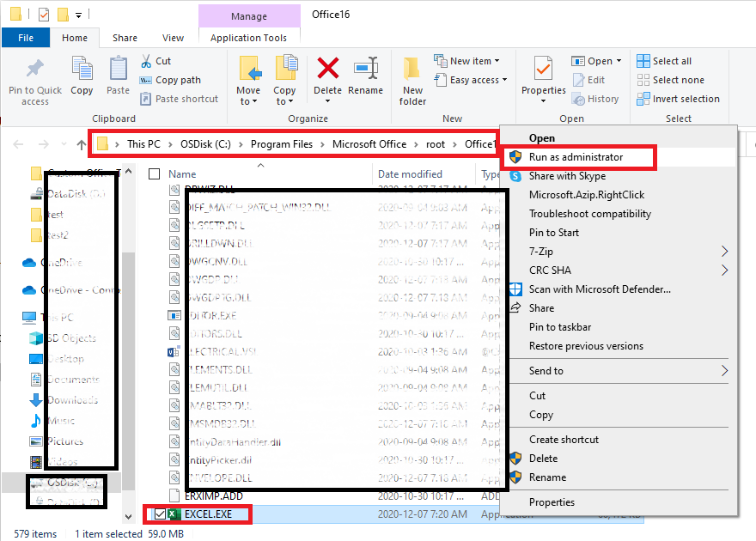Click the root breadcrumb segment
This screenshot has width=756, height=541.
436,144
